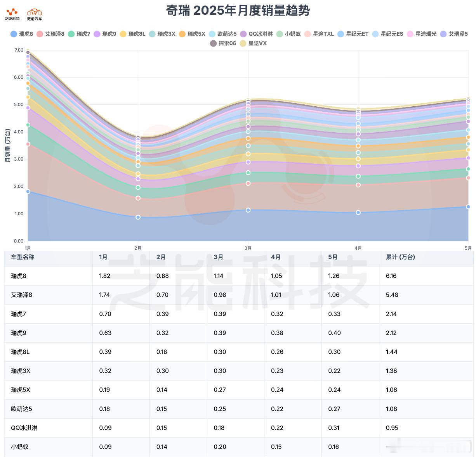The image size is (476, 457).
Task: Click the 0.95 cumulative value for QQ冰淇淋
Action: [x=392, y=428]
